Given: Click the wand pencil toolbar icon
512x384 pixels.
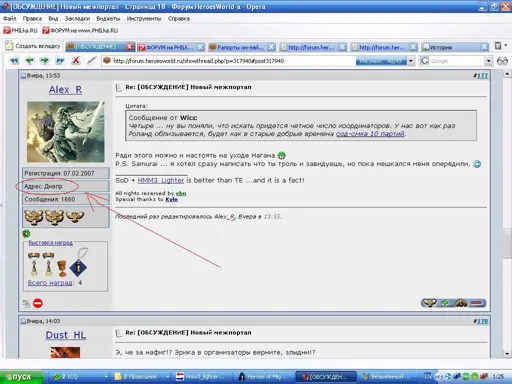Looking at the screenshot, I should click(92, 61).
